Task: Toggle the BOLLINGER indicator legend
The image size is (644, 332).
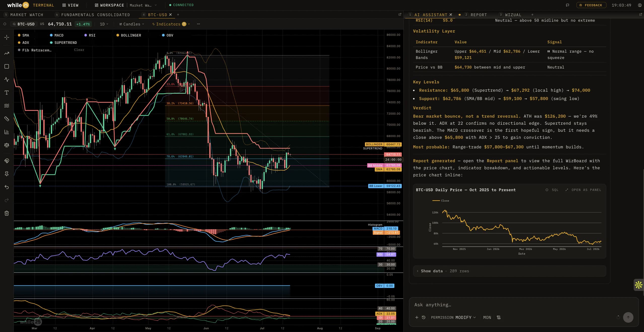Action: point(129,35)
